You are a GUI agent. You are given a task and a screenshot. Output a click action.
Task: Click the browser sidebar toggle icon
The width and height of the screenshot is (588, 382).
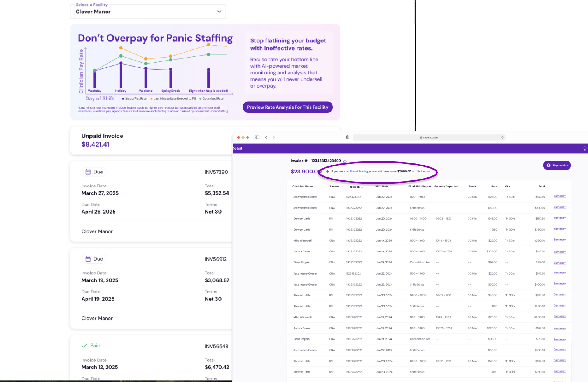(x=257, y=137)
